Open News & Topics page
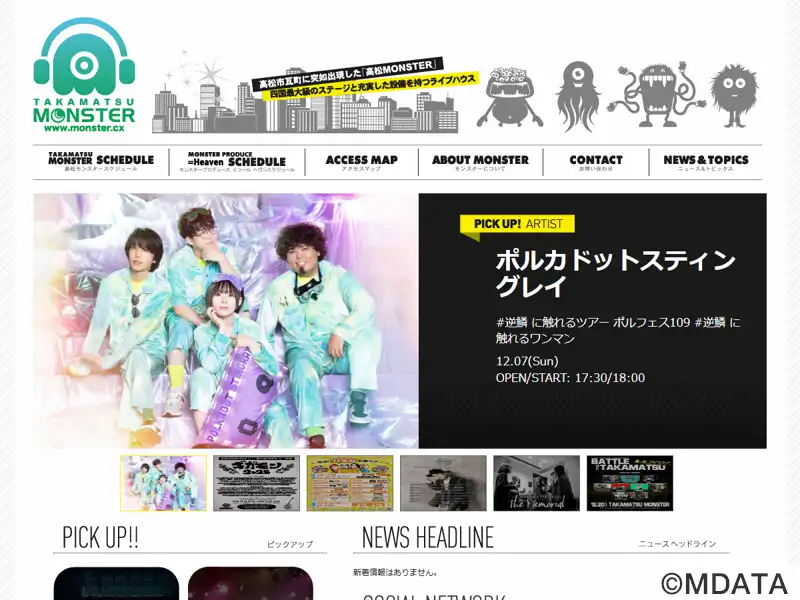This screenshot has height=600, width=800. pos(706,162)
